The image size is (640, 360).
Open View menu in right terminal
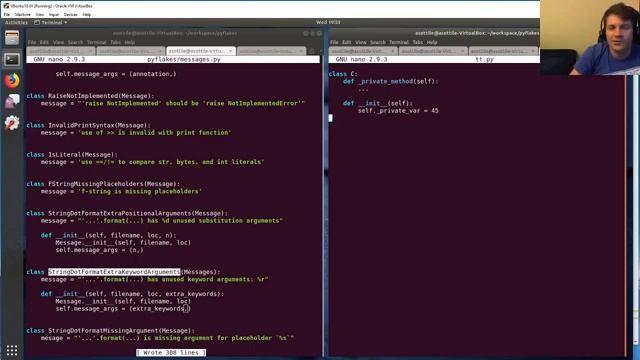pyautogui.click(x=361, y=42)
